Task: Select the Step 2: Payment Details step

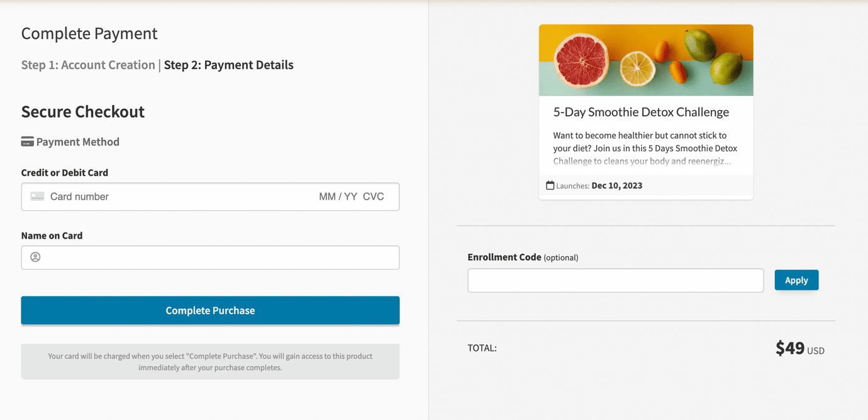Action: click(229, 65)
